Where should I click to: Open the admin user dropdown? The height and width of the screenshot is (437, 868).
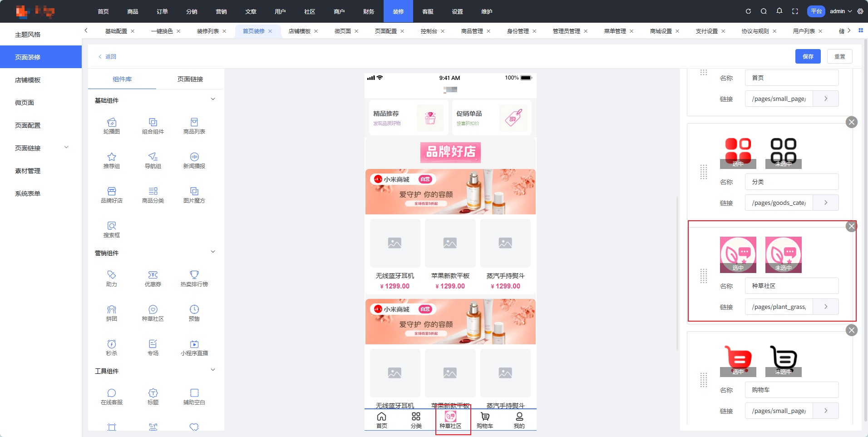840,11
